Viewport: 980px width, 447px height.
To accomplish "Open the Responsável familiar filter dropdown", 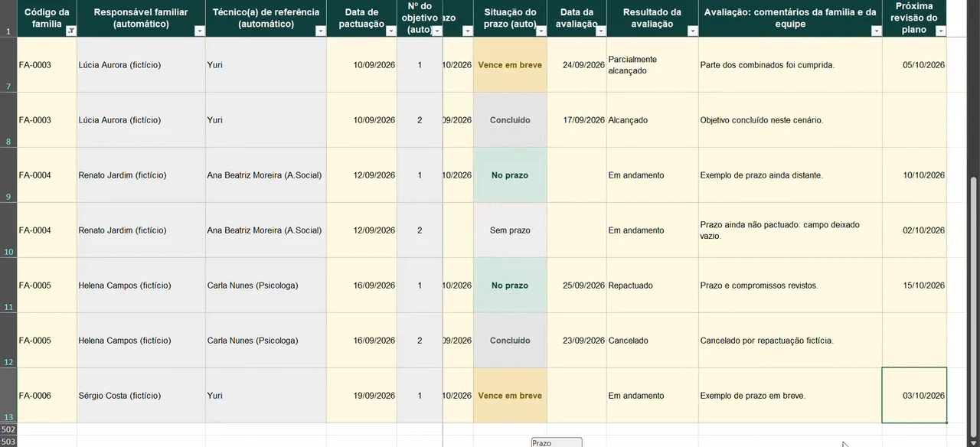I will click(x=200, y=31).
